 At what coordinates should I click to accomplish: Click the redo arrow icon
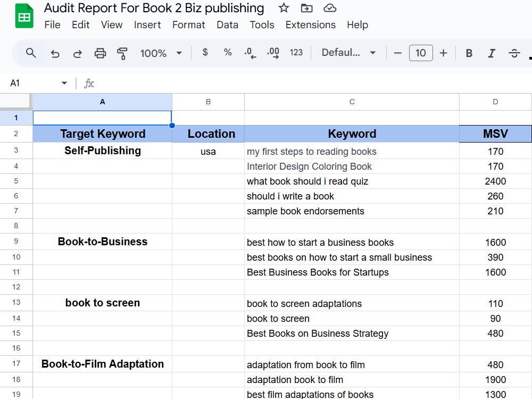point(78,53)
